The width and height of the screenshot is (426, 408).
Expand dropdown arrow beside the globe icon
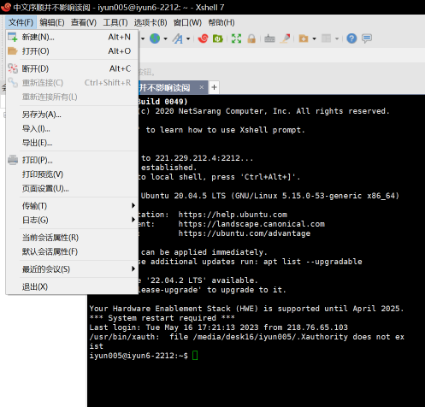point(165,39)
